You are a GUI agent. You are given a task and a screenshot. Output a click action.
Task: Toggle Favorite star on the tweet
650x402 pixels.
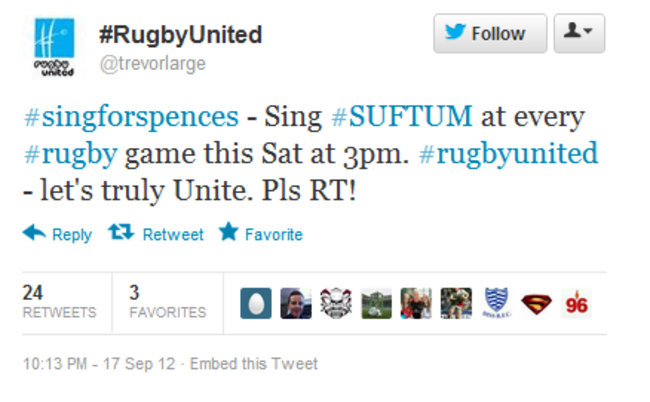pyautogui.click(x=260, y=234)
